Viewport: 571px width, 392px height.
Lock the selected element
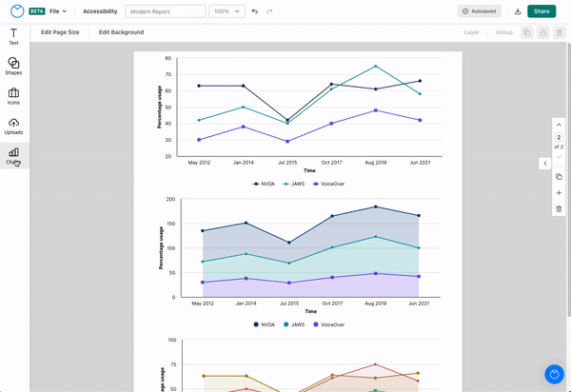tap(543, 32)
